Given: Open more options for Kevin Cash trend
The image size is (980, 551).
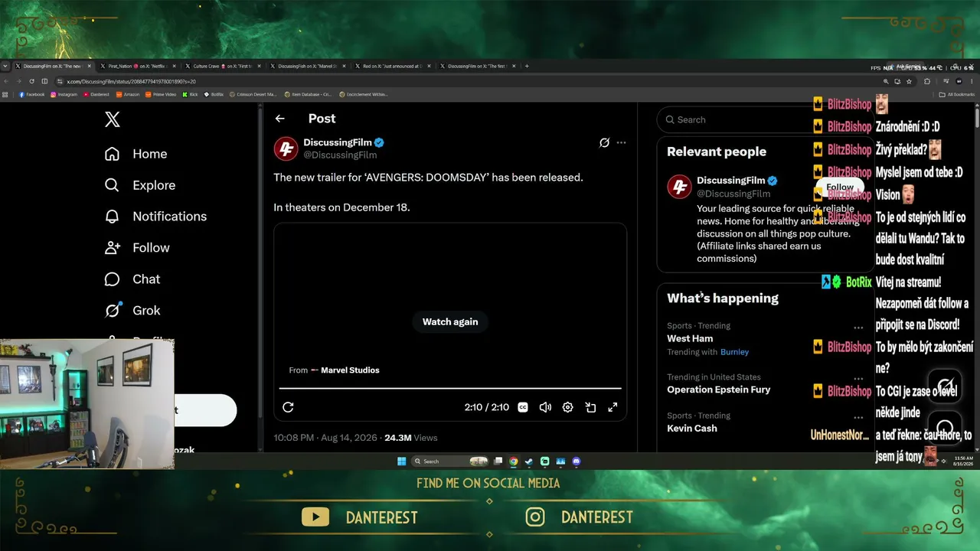Looking at the screenshot, I should (858, 416).
